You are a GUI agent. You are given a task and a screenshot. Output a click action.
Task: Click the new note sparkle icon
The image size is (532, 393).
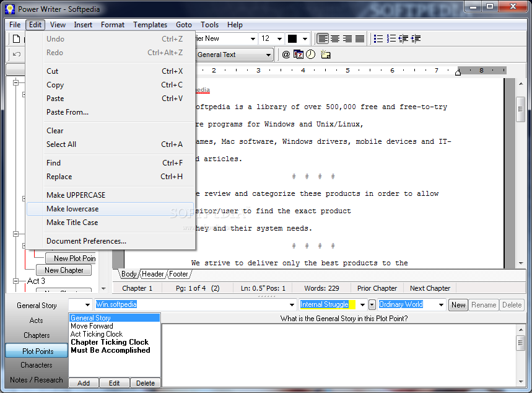pyautogui.click(x=325, y=55)
